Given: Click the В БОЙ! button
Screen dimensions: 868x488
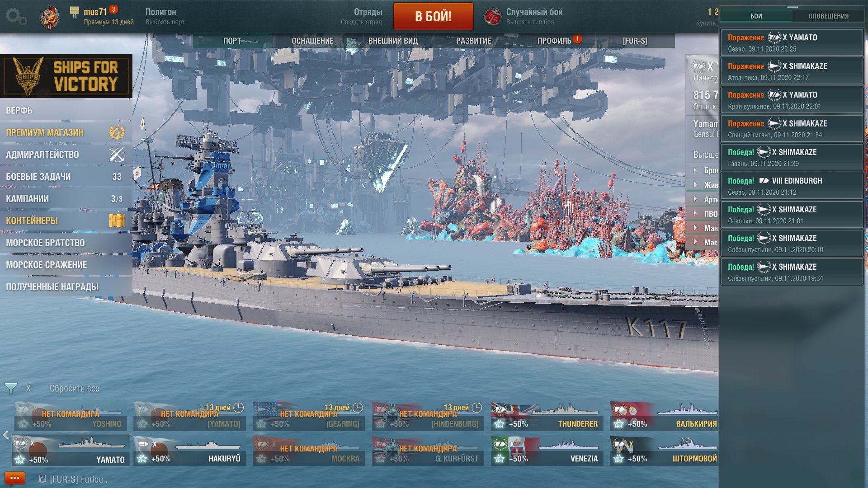Looking at the screenshot, I should (x=433, y=16).
